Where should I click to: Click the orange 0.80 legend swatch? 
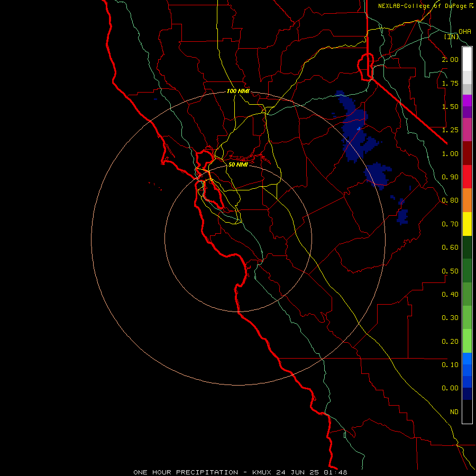467,200
